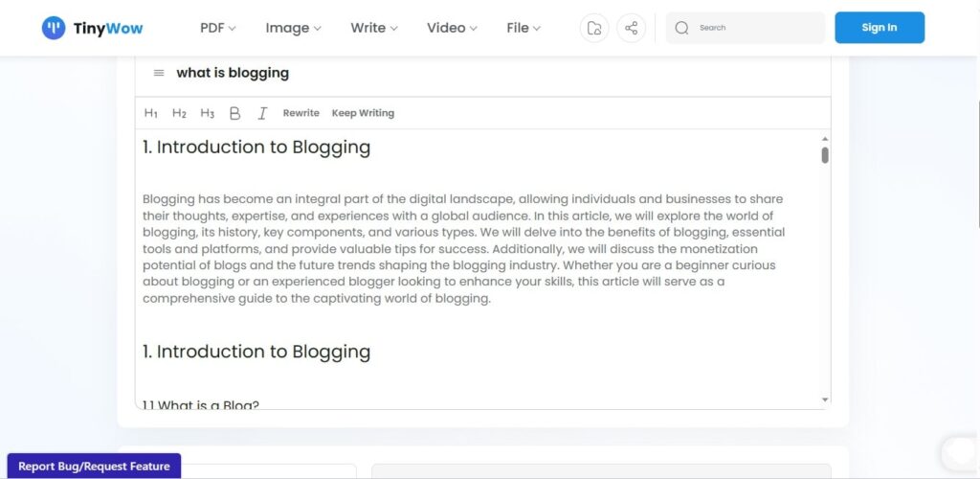
Task: Apply Heading 3 formatting
Action: (x=208, y=113)
